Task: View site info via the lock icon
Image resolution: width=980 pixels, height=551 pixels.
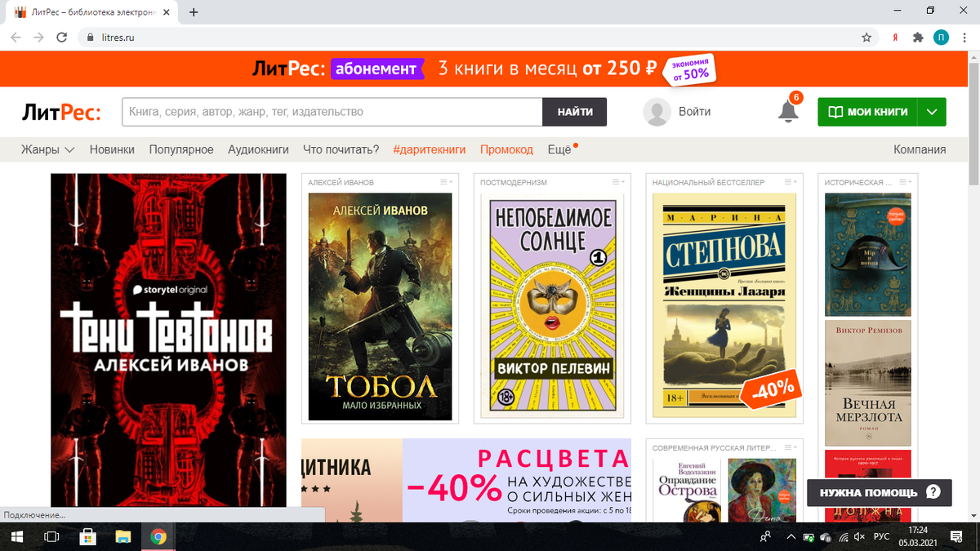Action: point(90,38)
